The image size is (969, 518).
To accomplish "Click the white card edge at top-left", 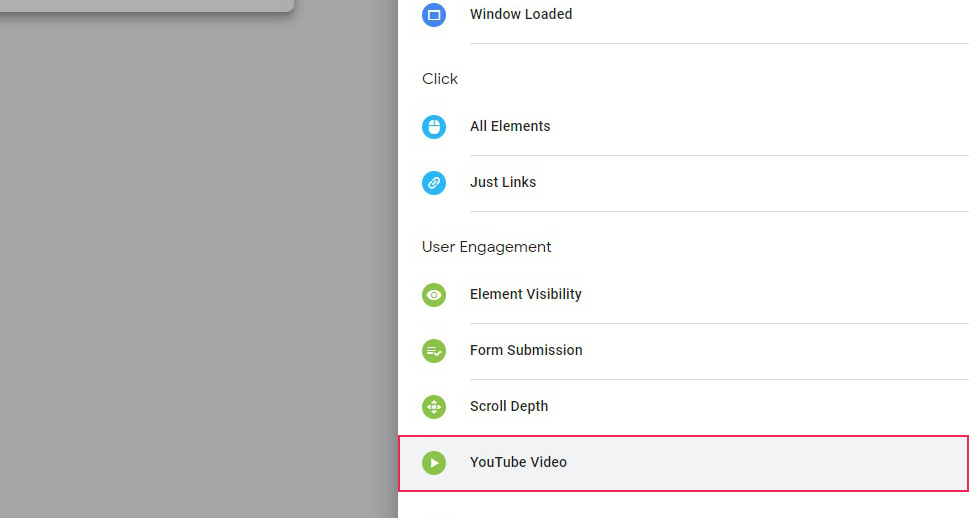I will coord(146,5).
